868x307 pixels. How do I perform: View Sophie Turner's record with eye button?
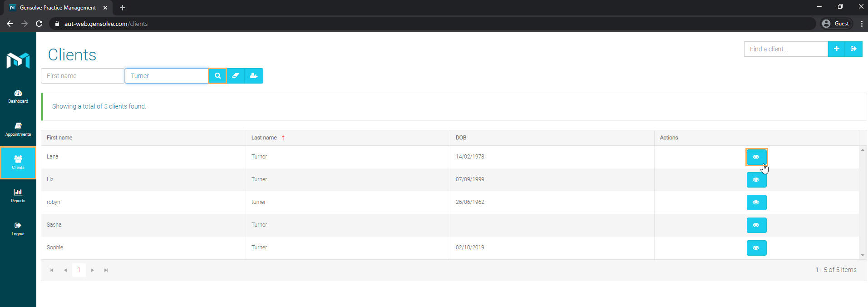756,248
